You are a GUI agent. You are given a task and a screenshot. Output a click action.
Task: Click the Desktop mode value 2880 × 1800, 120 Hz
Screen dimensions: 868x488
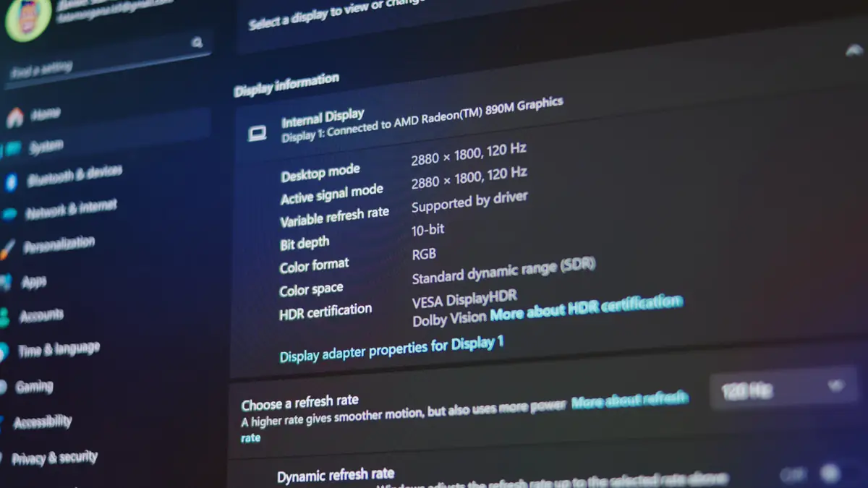469,155
